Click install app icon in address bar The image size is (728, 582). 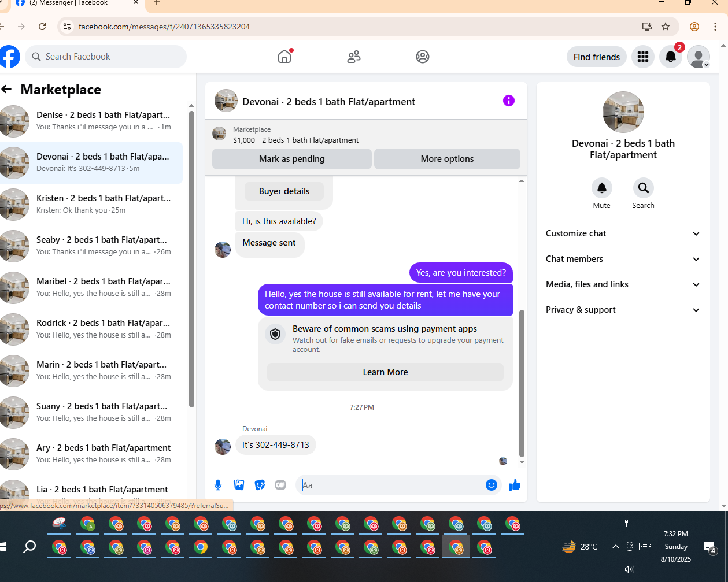(x=647, y=27)
